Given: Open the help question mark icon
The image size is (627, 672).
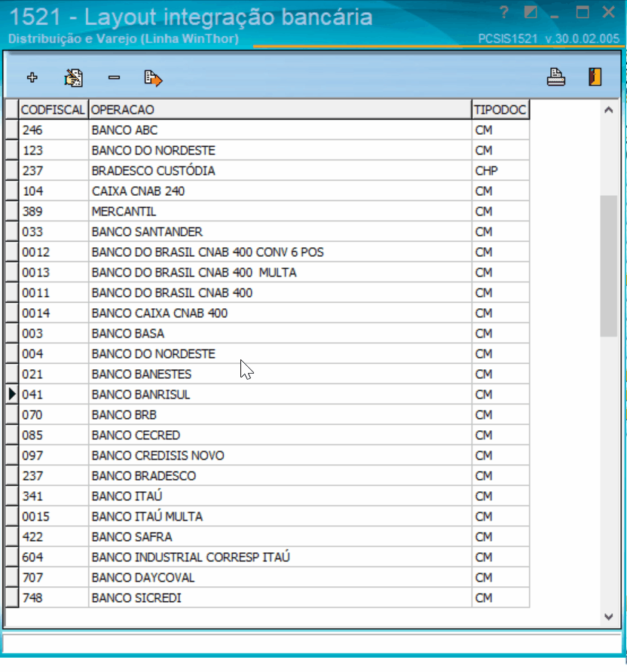Looking at the screenshot, I should 504,12.
